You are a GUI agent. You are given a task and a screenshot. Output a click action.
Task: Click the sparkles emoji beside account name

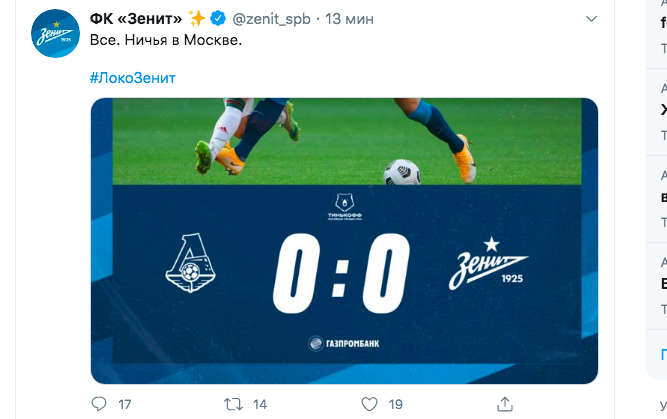tap(197, 19)
